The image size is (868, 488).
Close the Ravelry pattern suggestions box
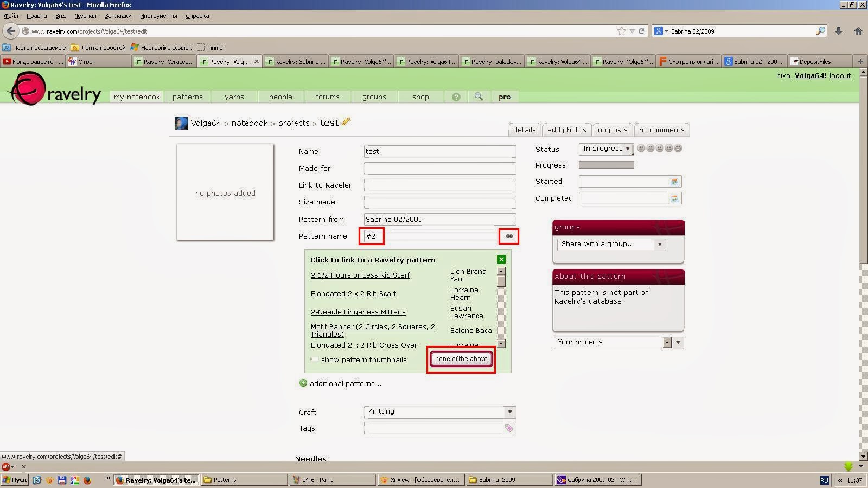501,260
